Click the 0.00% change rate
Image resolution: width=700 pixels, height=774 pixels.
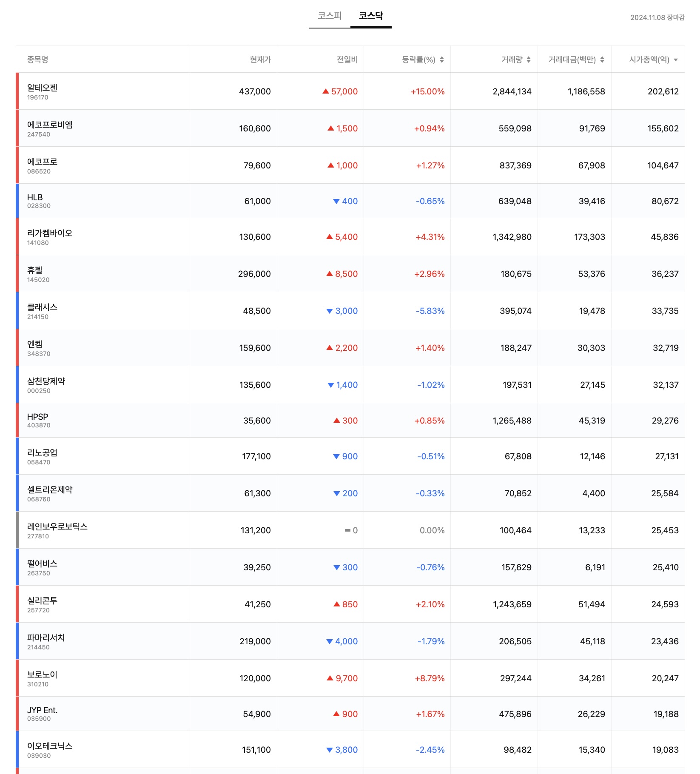[432, 530]
